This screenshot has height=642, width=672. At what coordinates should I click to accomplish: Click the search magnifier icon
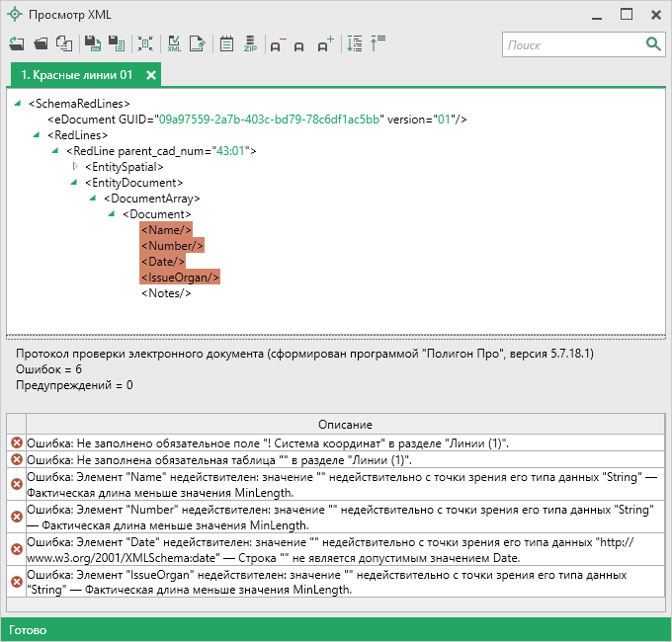coord(653,44)
